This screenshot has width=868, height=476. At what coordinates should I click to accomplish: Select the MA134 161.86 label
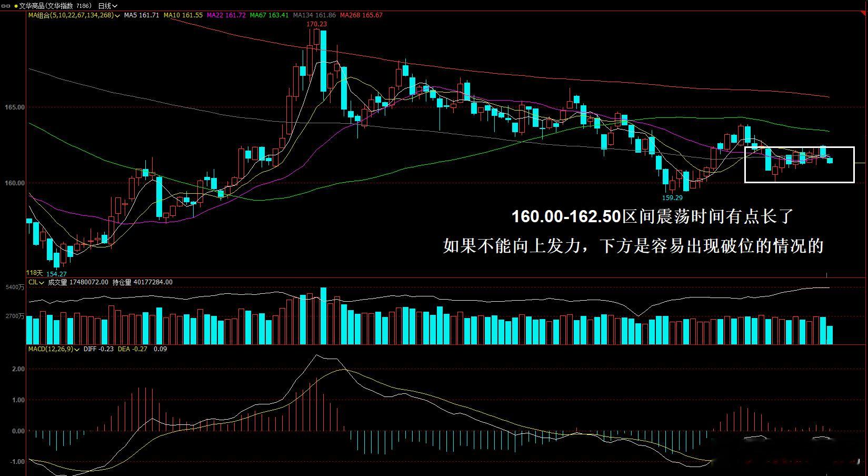point(314,15)
